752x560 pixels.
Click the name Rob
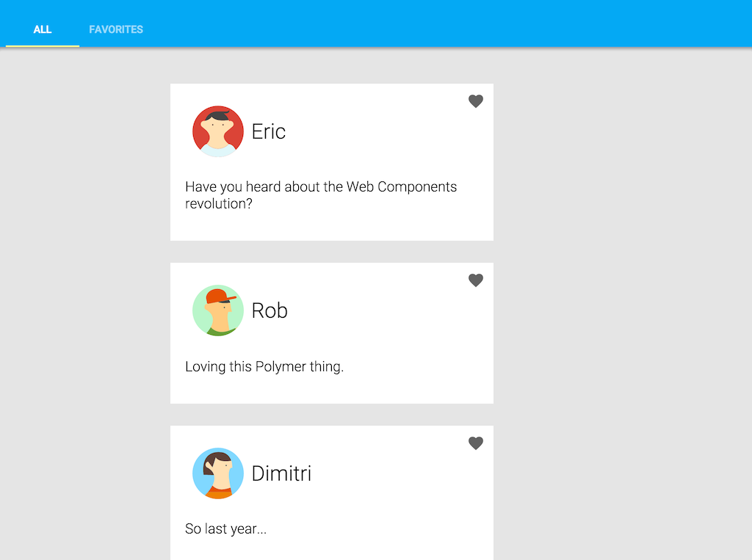270,310
